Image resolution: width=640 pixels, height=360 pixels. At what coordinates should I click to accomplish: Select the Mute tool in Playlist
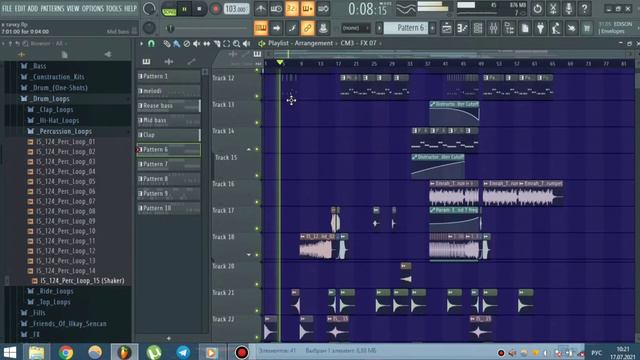tap(196, 44)
